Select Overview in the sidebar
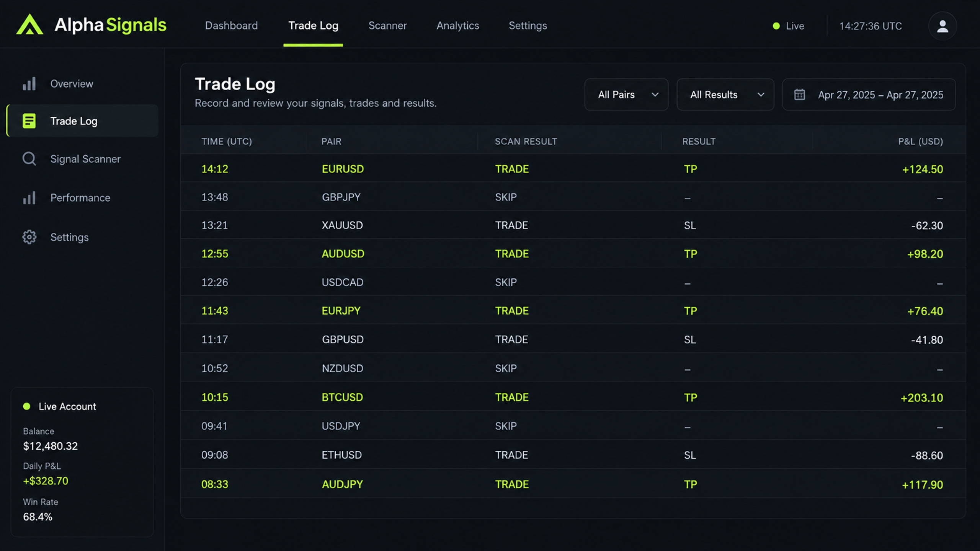The width and height of the screenshot is (980, 551). (72, 84)
